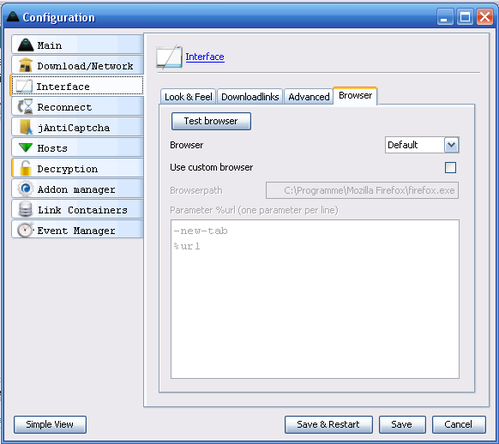Viewport: 499px width, 444px height.
Task: Click the jAntiCaptcha icon
Action: click(26, 127)
